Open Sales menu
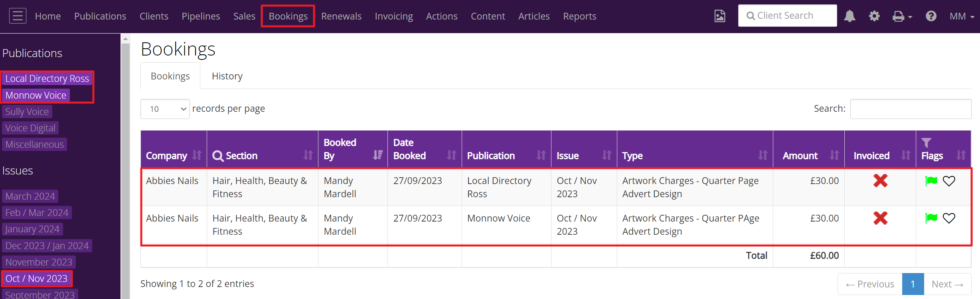The height and width of the screenshot is (299, 980). pyautogui.click(x=244, y=16)
